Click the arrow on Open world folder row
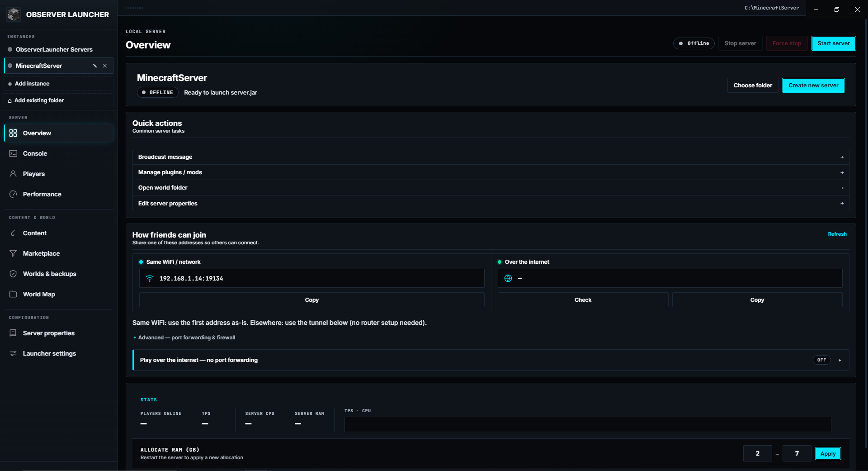This screenshot has height=471, width=868. (x=842, y=188)
